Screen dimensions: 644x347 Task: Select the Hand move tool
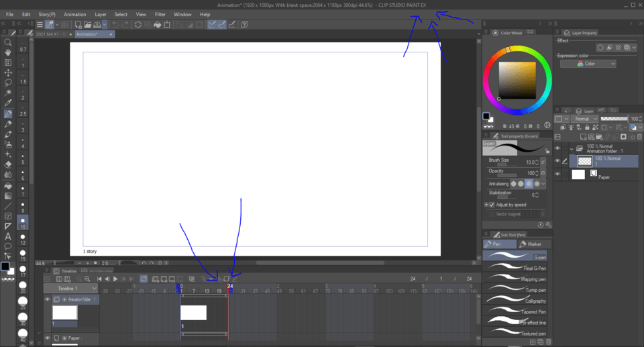pyautogui.click(x=8, y=52)
